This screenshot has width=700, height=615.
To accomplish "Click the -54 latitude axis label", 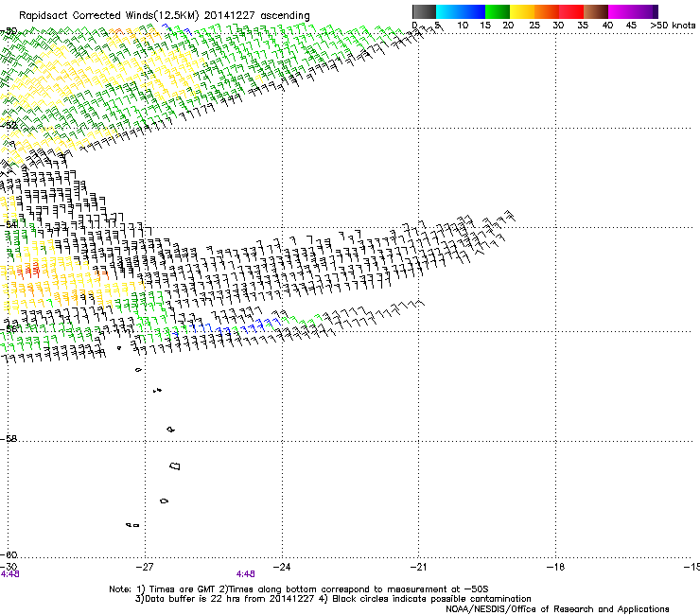I will coord(9,224).
